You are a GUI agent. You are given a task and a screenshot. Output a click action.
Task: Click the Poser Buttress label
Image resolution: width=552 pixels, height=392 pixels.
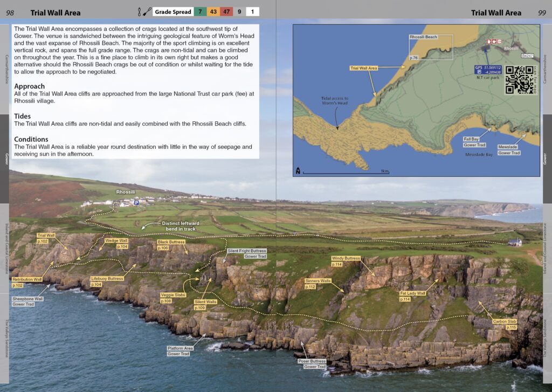[x=312, y=361]
